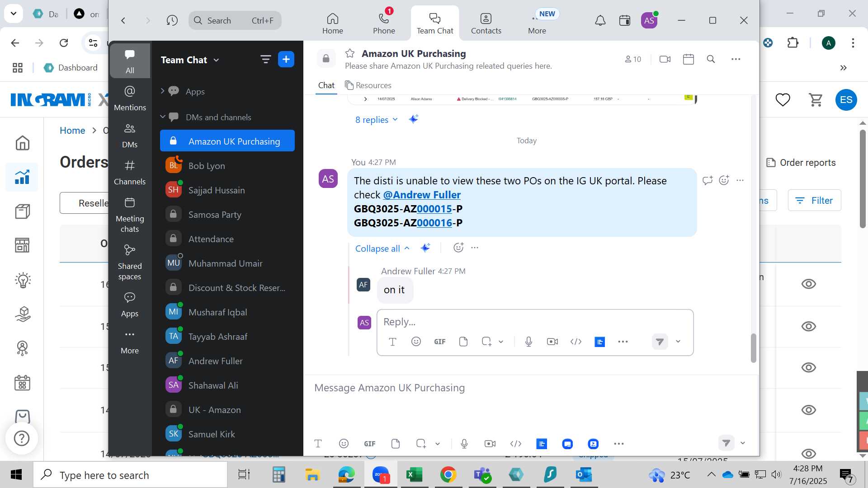Screen dimensions: 868x488
Task: Attach a file in main message toolbar
Action: [x=396, y=444]
